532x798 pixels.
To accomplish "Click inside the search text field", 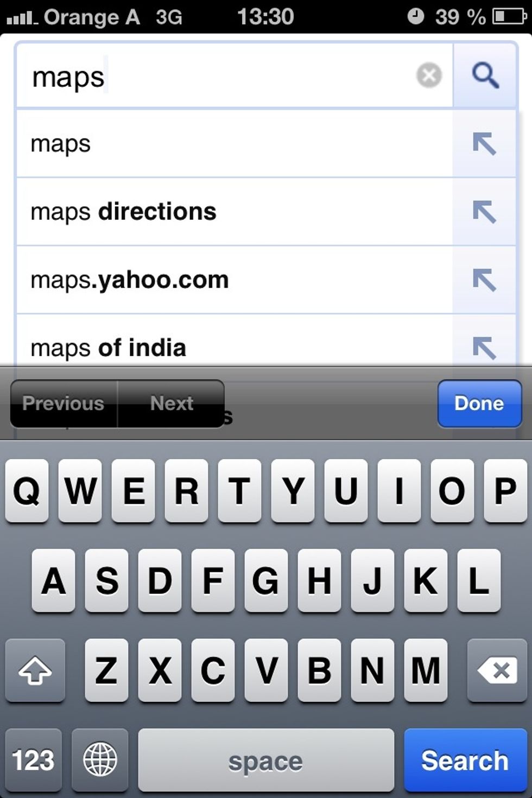I will (x=217, y=75).
